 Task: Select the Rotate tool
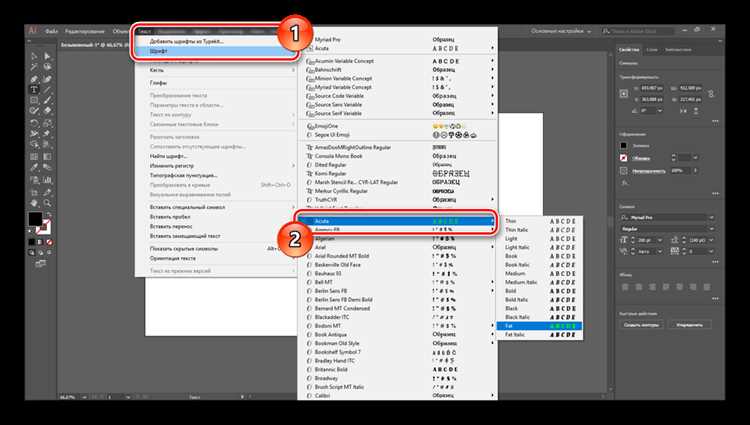pyautogui.click(x=34, y=123)
